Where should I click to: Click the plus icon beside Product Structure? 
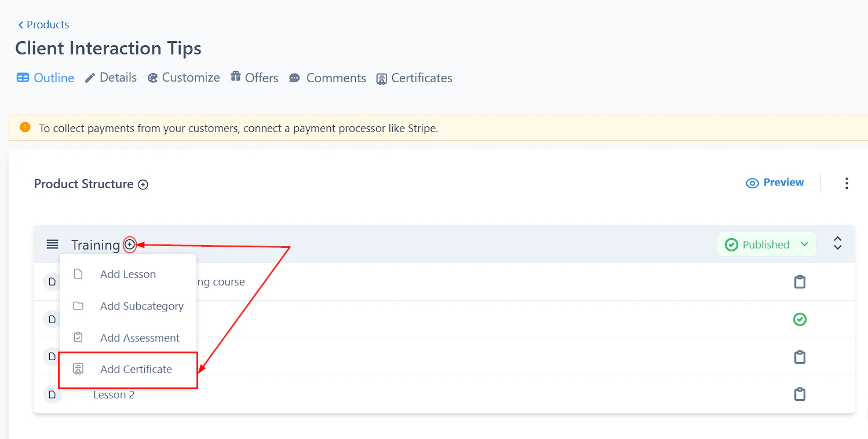[143, 185]
